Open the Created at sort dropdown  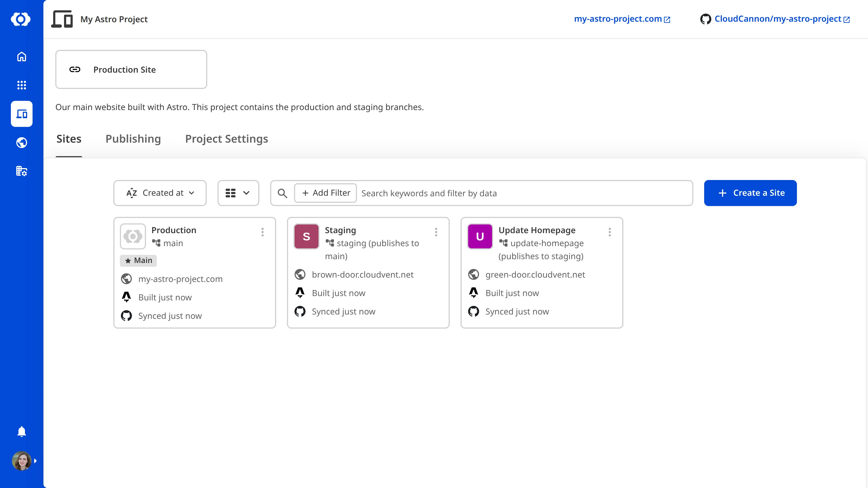pos(160,193)
